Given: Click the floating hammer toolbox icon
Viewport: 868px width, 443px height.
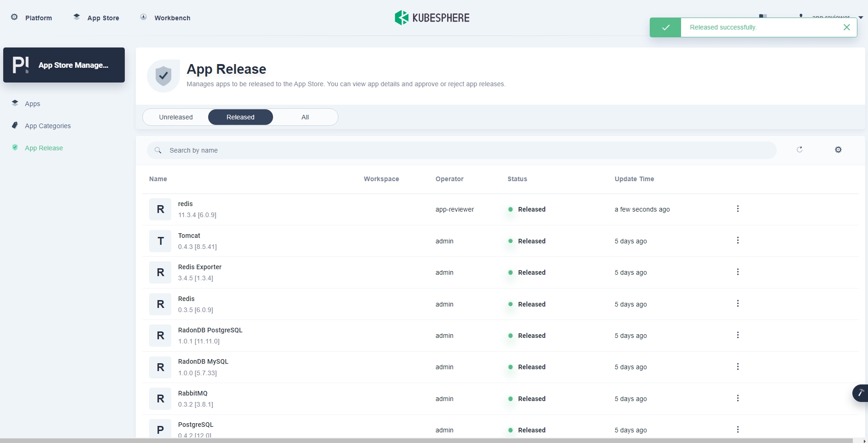Looking at the screenshot, I should [x=860, y=393].
